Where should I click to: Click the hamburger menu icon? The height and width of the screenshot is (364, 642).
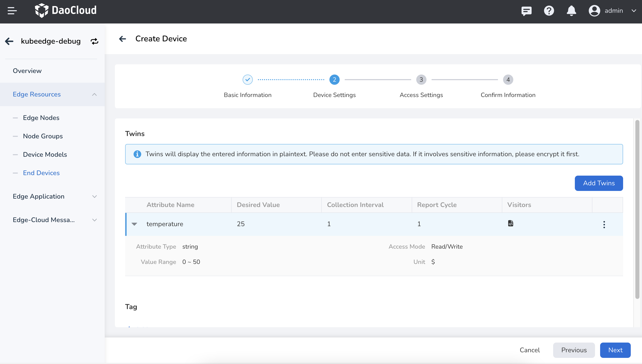coord(12,10)
